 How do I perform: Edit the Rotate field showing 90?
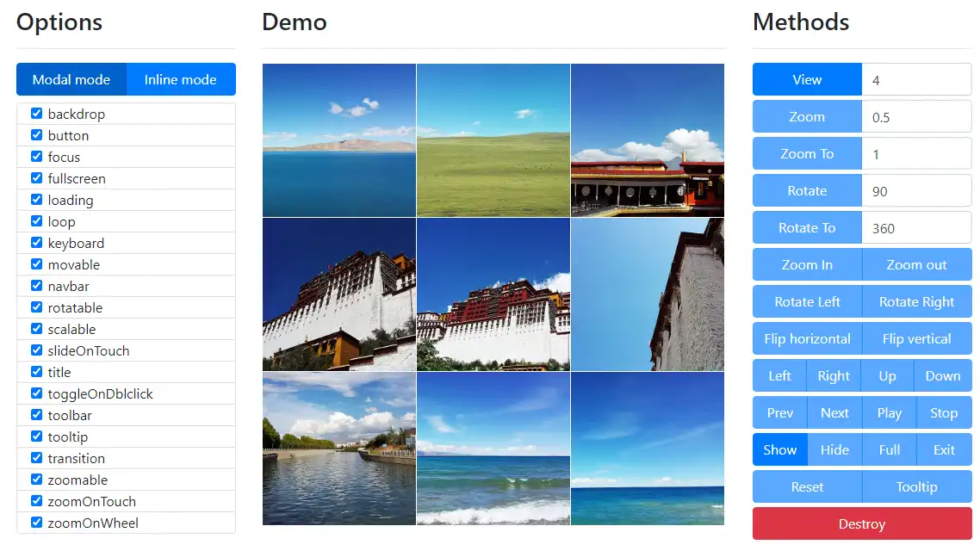click(917, 190)
